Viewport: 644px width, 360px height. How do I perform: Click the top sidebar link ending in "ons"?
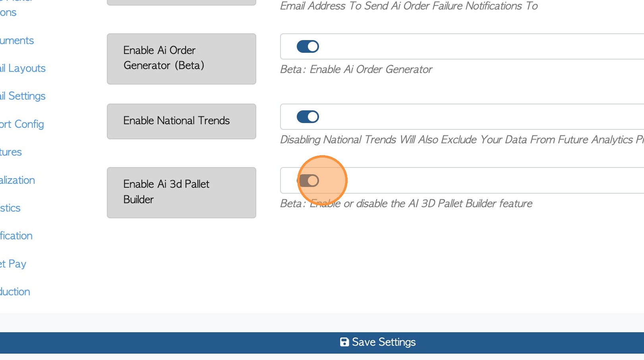[x=8, y=12]
